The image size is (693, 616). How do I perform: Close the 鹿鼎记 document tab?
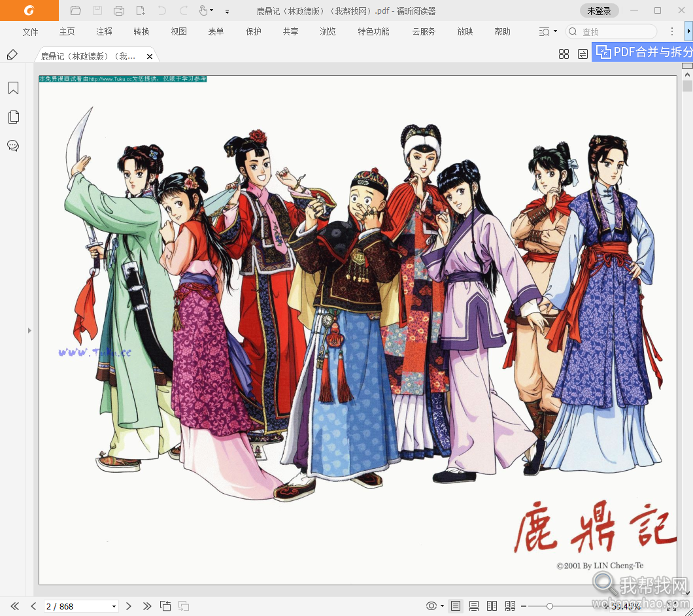click(149, 57)
